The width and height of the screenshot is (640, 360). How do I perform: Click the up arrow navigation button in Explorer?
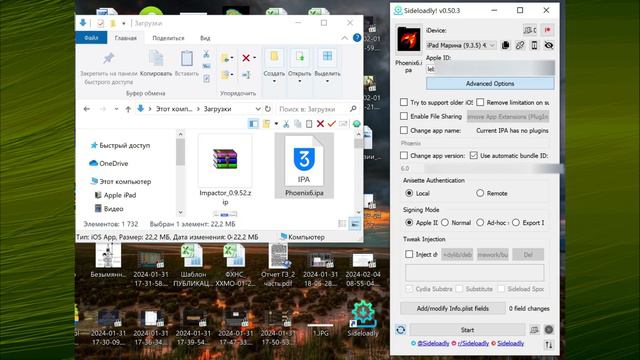pos(128,109)
